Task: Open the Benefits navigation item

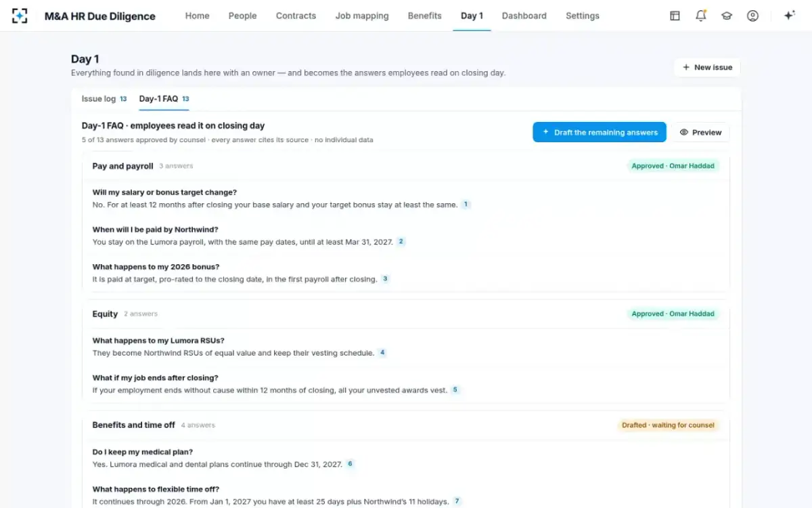Action: point(424,16)
